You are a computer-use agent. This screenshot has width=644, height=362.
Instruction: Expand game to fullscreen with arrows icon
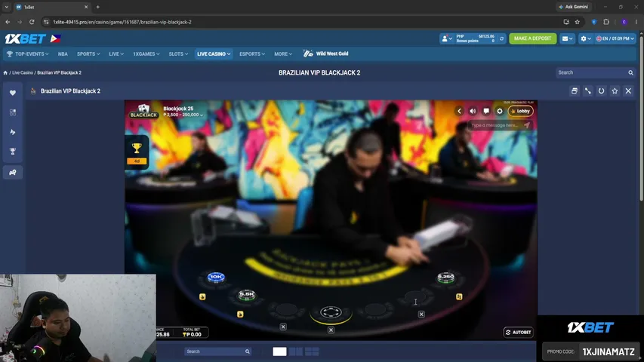click(587, 91)
